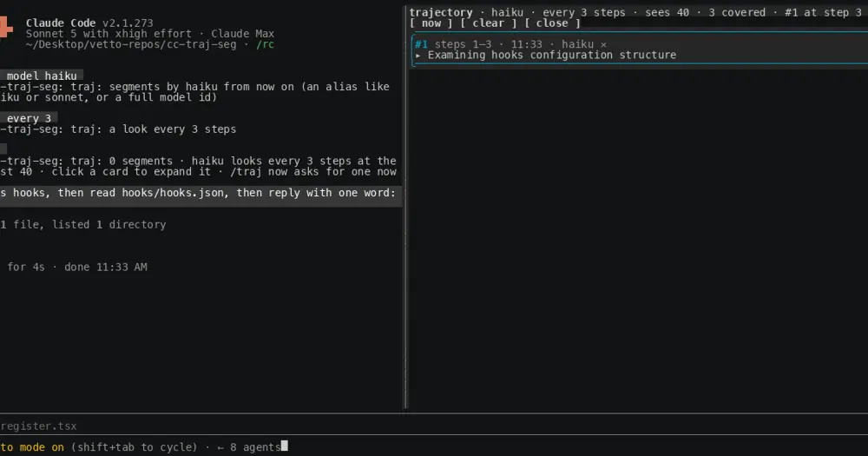The width and height of the screenshot is (868, 456).
Task: Click the trajectory header title text
Action: pyautogui.click(x=441, y=13)
